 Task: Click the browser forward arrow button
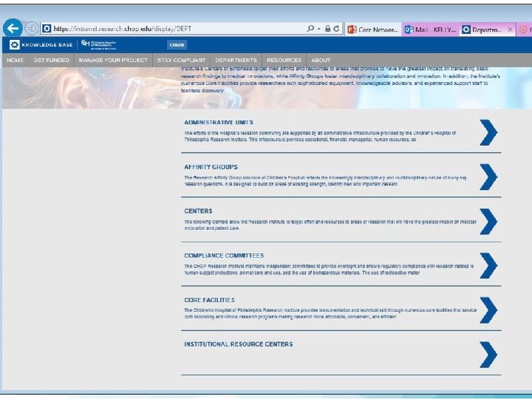[x=32, y=29]
